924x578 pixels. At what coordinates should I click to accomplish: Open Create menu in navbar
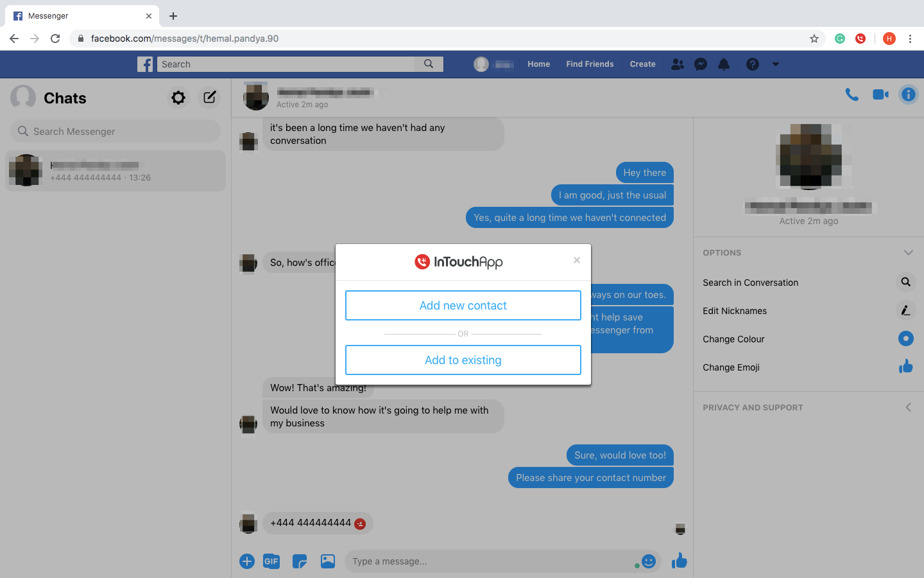coord(642,64)
